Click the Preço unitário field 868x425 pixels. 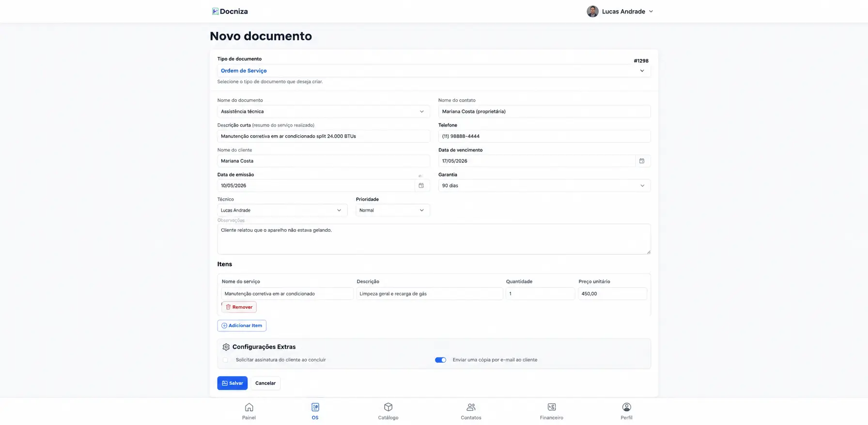pos(612,294)
